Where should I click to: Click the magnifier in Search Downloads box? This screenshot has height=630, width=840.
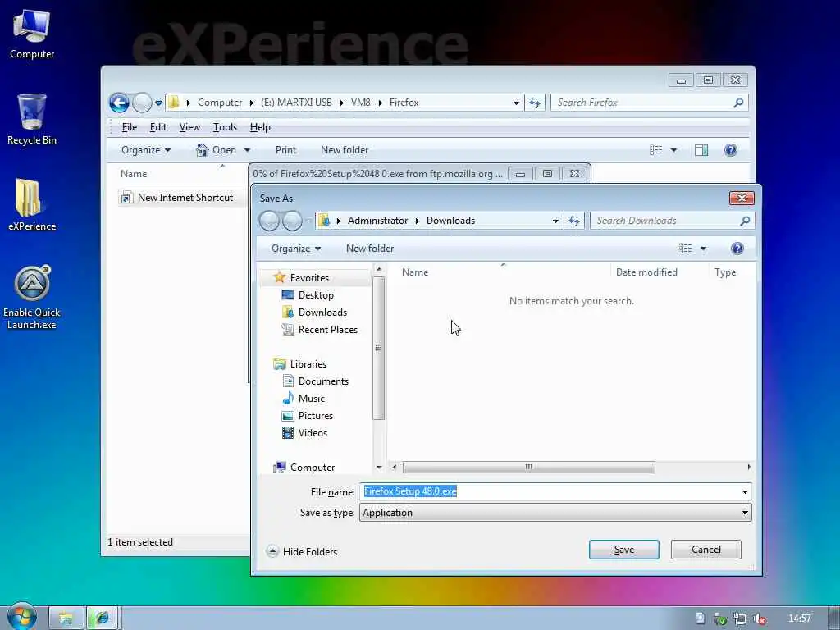tap(745, 221)
